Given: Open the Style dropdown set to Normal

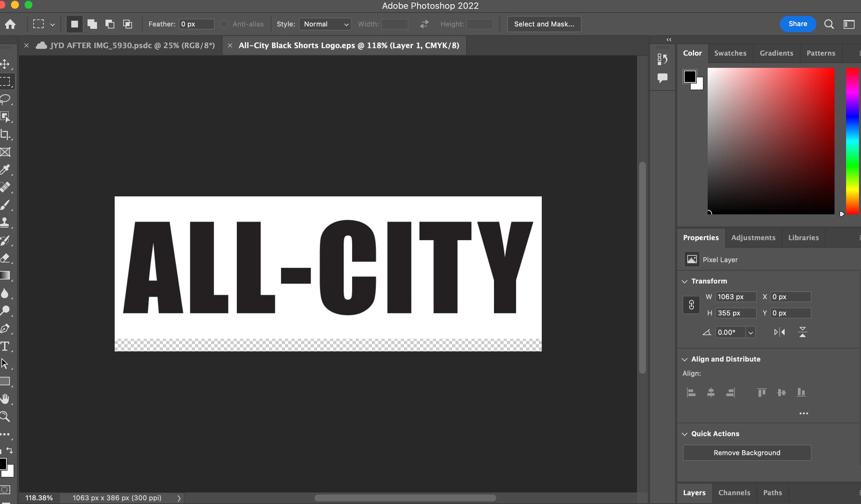Looking at the screenshot, I should tap(325, 24).
